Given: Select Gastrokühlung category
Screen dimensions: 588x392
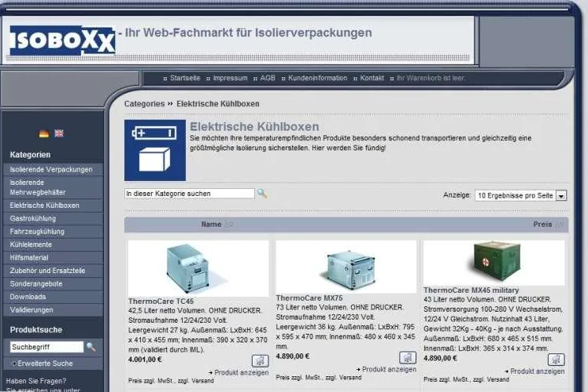Looking at the screenshot, I should (x=53, y=218).
